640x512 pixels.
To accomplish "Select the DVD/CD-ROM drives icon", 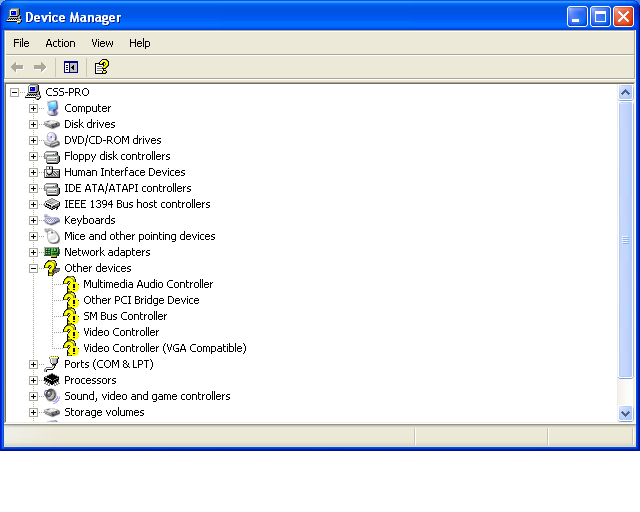I will tap(52, 140).
